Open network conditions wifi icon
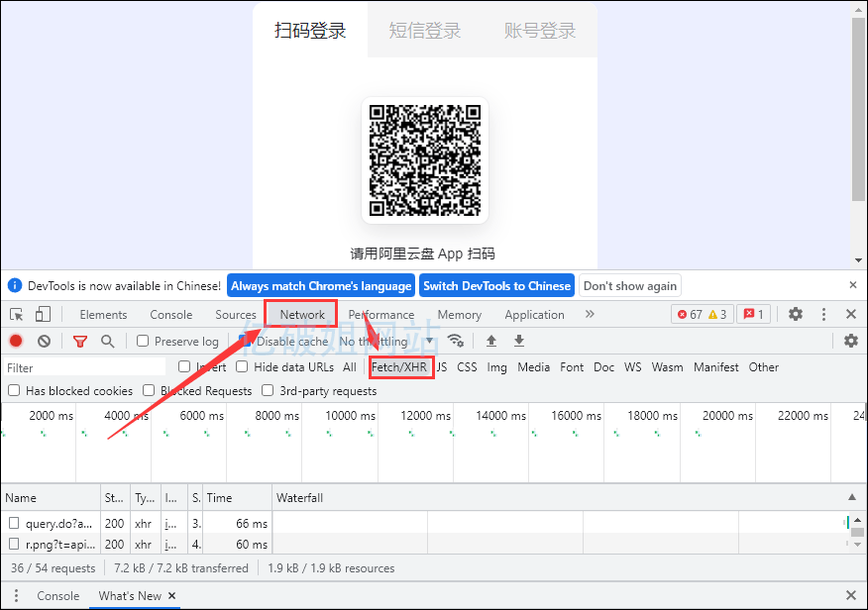Screen dimensions: 868x610 tap(456, 341)
